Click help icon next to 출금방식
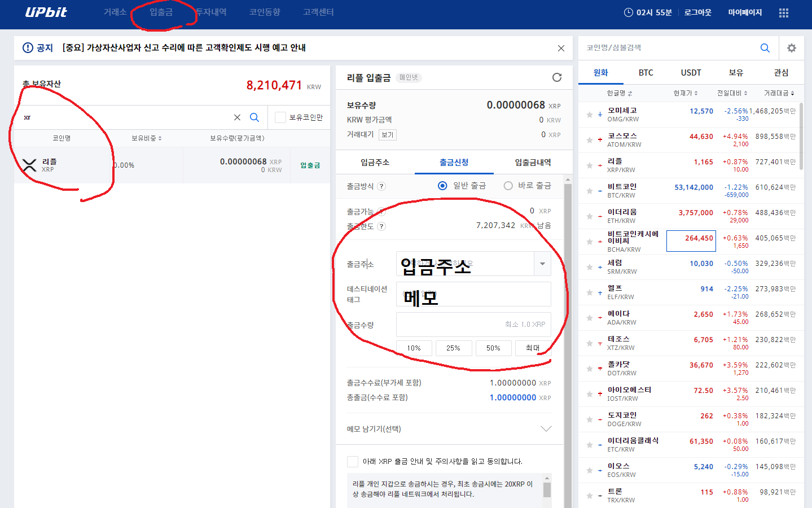This screenshot has width=812, height=508. (381, 186)
